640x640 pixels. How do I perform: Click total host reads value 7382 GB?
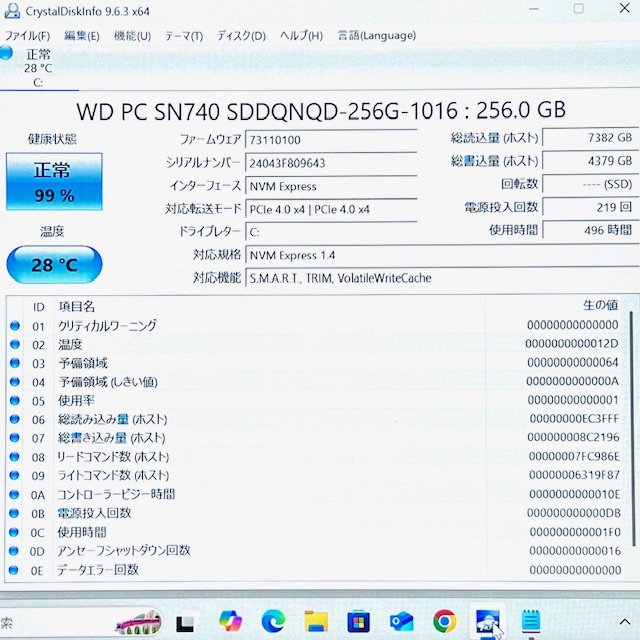coord(590,138)
